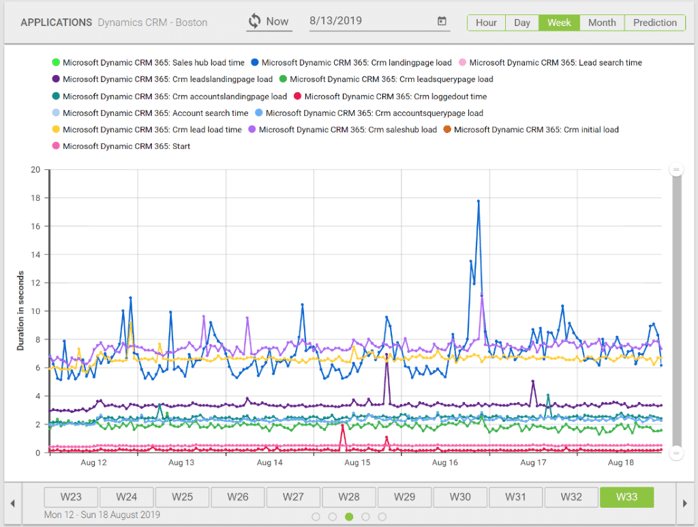Click the bottom handle of vertical range slider
Screen dimensions: 698x527
(x=676, y=453)
